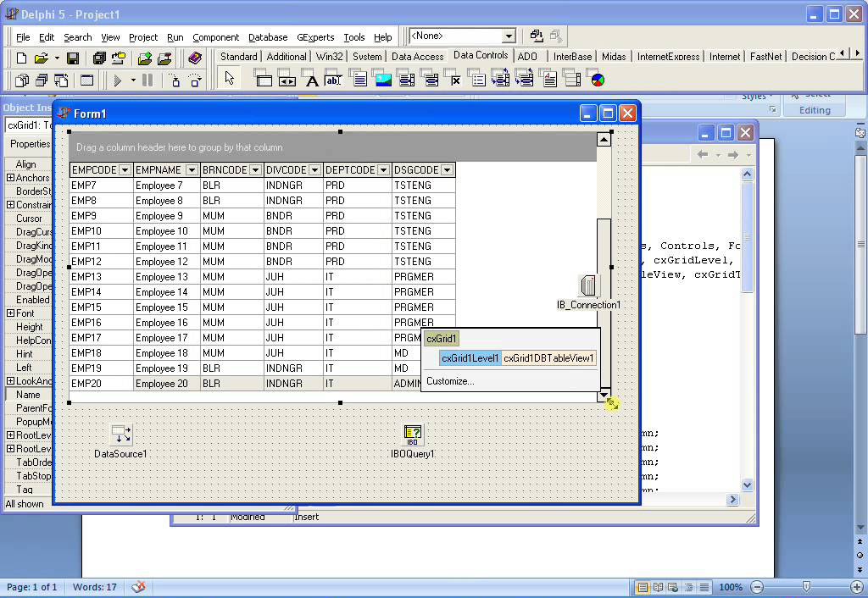Click the cxGrid1DBTableView1 button in popup

(x=548, y=358)
